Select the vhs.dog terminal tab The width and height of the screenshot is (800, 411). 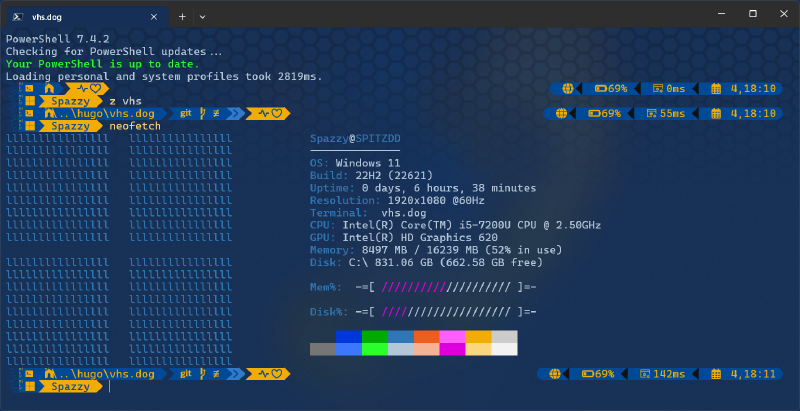pos(80,17)
